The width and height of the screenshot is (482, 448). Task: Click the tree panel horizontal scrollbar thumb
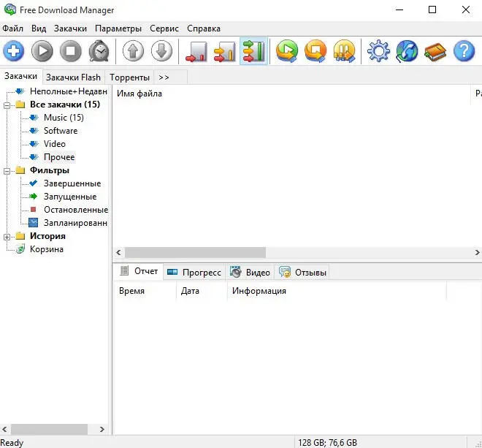[x=49, y=429]
